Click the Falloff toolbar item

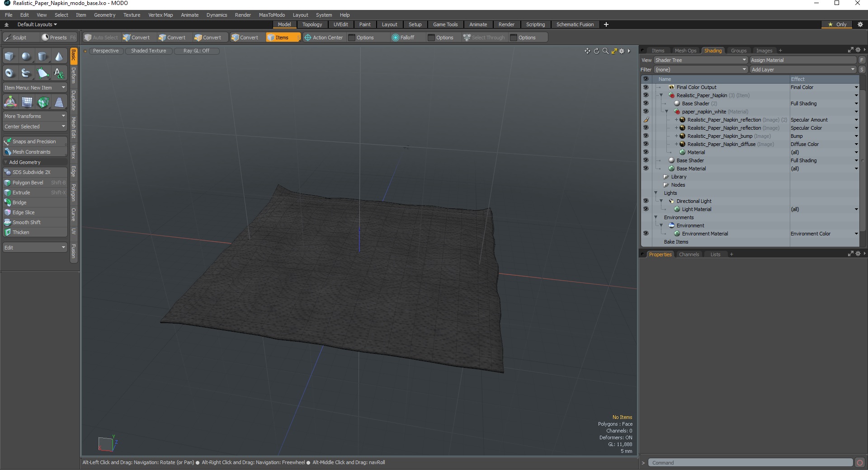pos(403,38)
